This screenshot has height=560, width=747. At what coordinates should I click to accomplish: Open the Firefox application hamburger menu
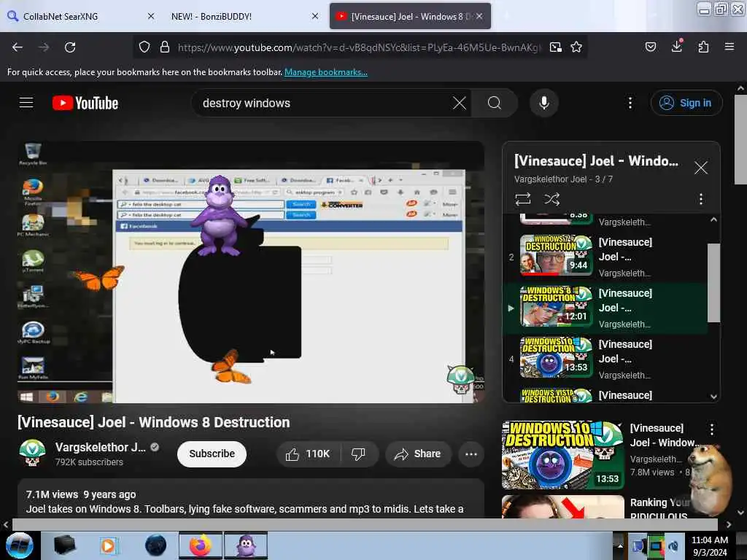[729, 47]
